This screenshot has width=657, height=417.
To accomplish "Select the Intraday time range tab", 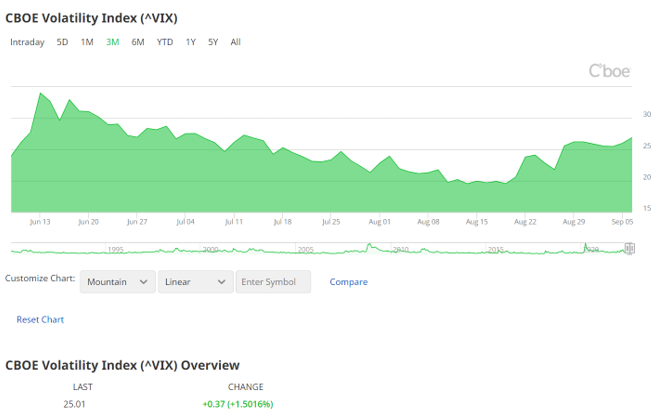I will pos(27,42).
